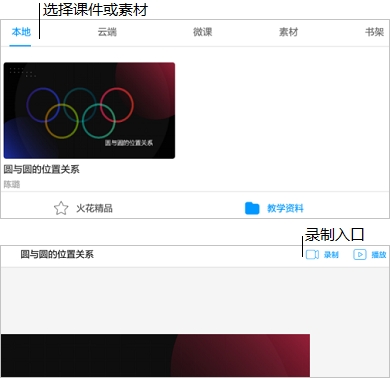This screenshot has width=390, height=378.
Task: Click the video camera record icon
Action: tap(312, 255)
